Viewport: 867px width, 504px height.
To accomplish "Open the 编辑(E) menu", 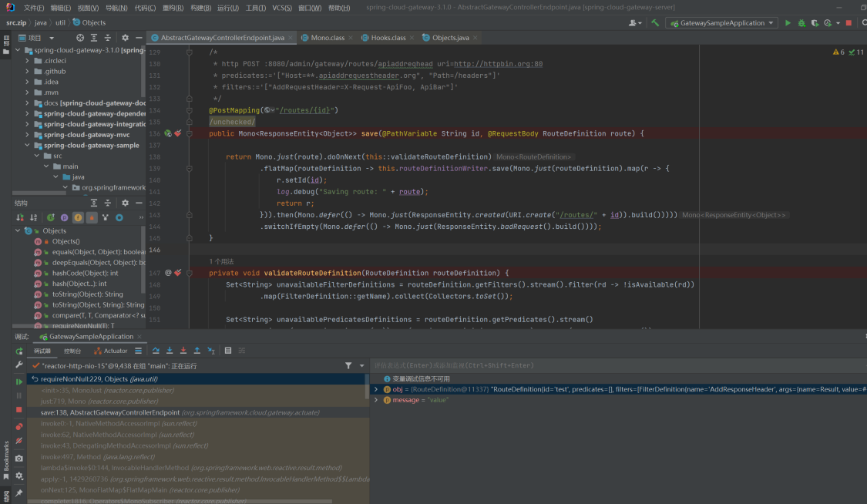I will click(x=61, y=8).
